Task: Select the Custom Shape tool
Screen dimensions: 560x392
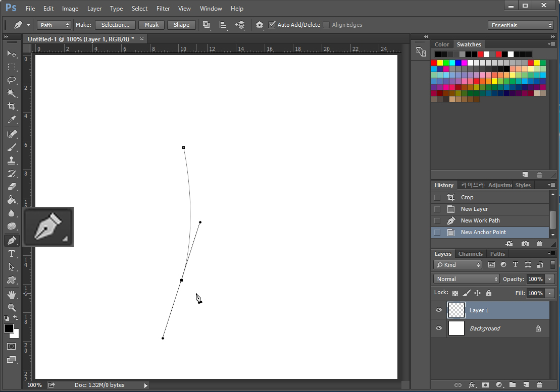Action: [x=12, y=281]
